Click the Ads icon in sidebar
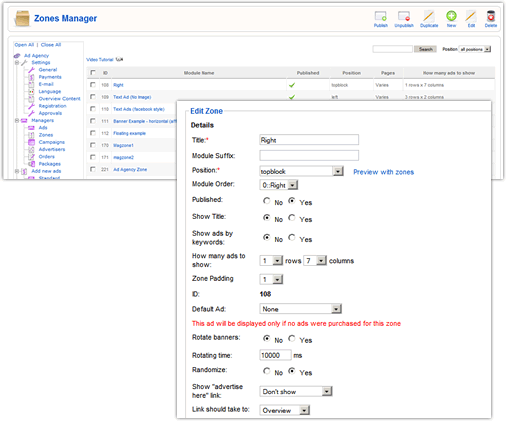This screenshot has width=506, height=421. click(x=31, y=128)
